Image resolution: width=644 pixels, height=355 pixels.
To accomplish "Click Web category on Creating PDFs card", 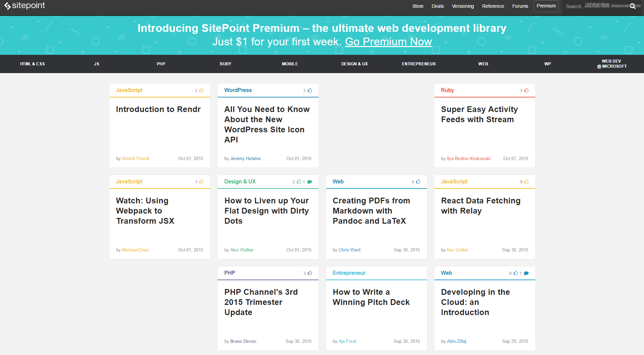I will pos(338,182).
